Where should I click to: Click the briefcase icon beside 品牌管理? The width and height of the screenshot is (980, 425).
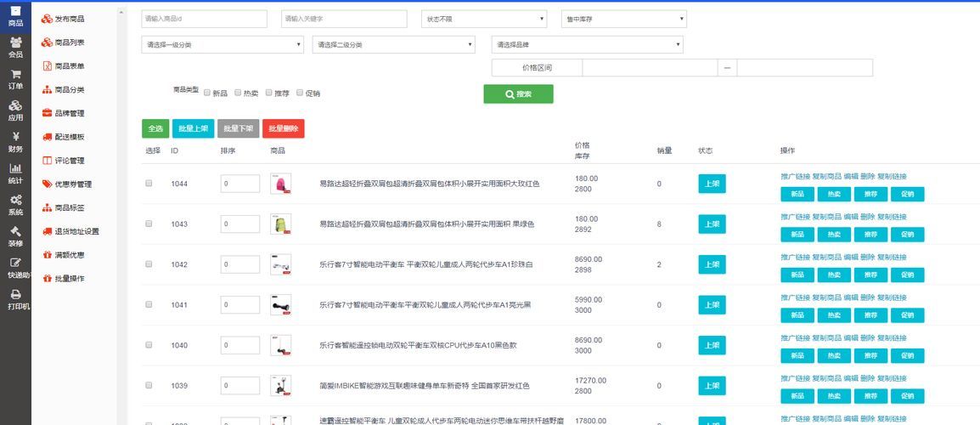point(47,113)
